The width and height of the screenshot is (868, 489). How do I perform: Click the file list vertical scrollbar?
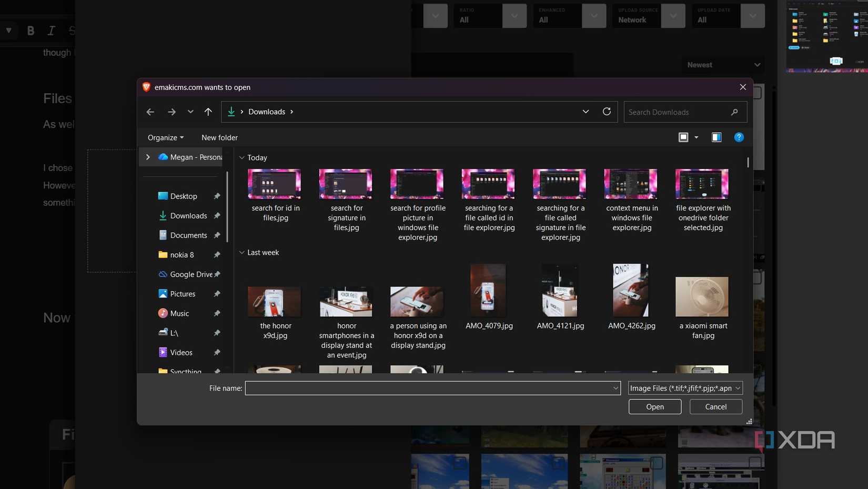click(x=748, y=162)
